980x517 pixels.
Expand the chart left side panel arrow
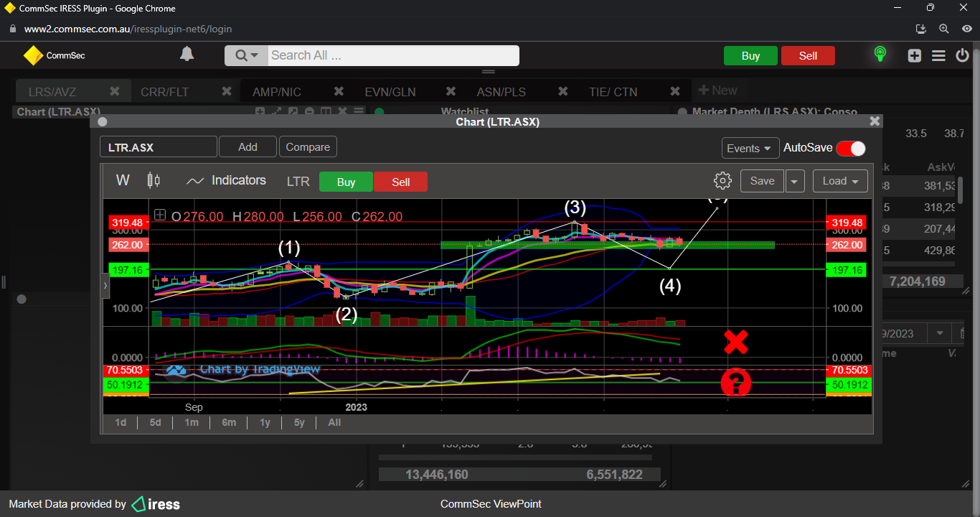click(105, 285)
